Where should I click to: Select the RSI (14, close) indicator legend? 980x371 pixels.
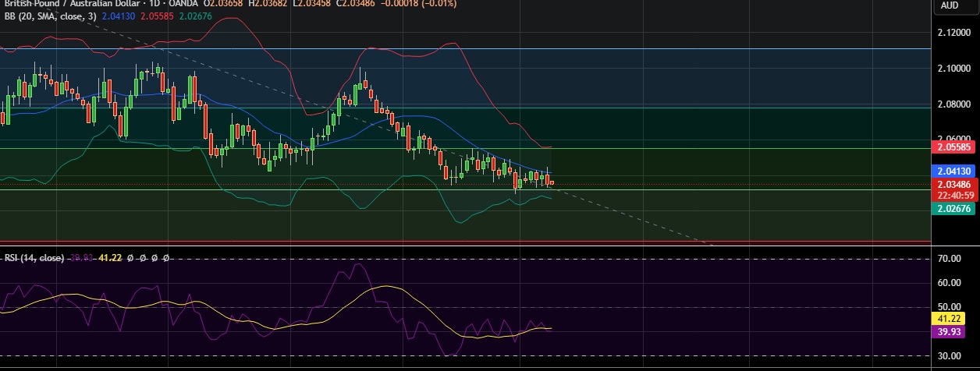[x=32, y=257]
